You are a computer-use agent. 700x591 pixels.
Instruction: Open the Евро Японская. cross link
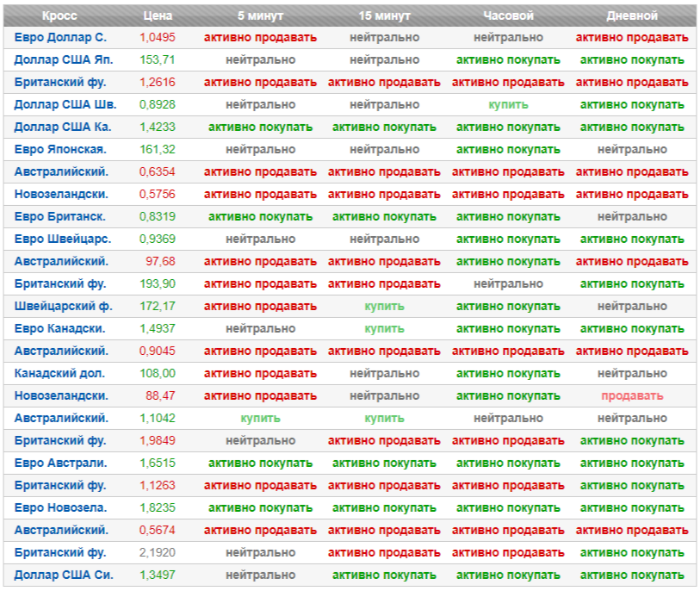click(x=60, y=149)
